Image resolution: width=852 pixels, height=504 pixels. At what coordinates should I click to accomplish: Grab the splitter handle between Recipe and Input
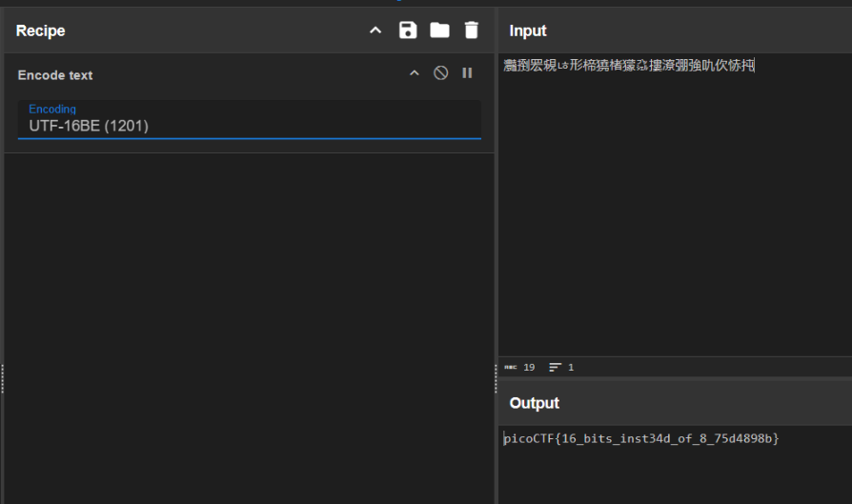(496, 378)
